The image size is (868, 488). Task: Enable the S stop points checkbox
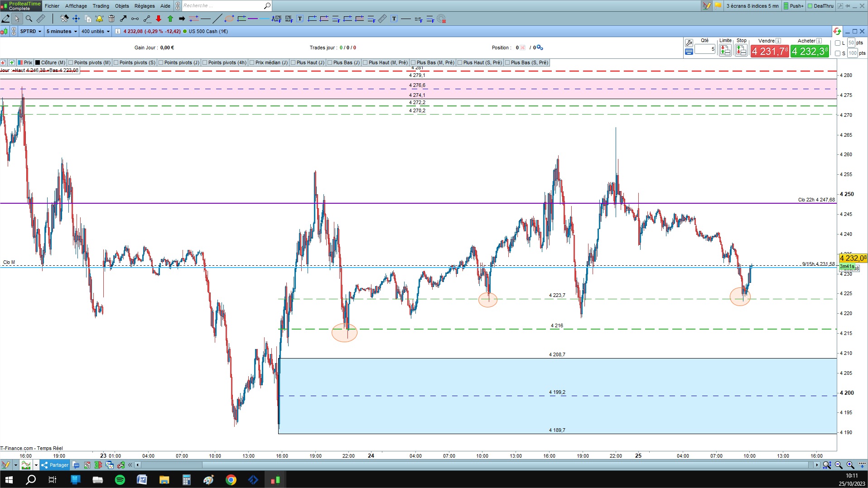coord(838,53)
